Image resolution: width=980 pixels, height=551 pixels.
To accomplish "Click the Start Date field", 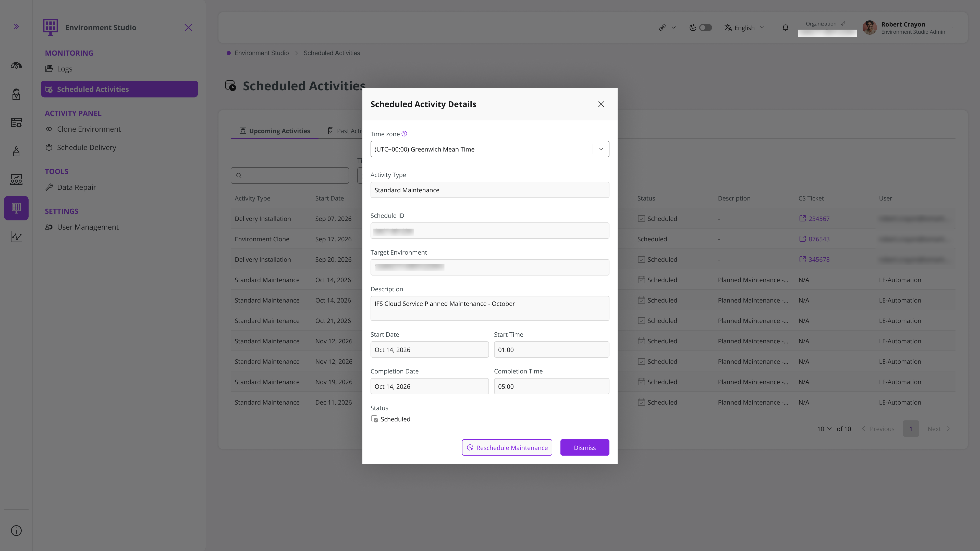I will coord(430,350).
